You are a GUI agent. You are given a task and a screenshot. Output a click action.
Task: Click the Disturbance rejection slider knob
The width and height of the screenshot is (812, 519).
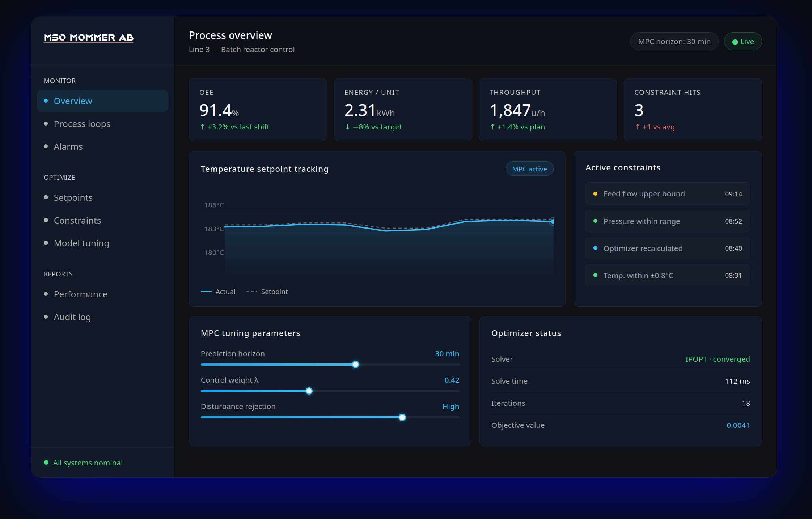[402, 417]
